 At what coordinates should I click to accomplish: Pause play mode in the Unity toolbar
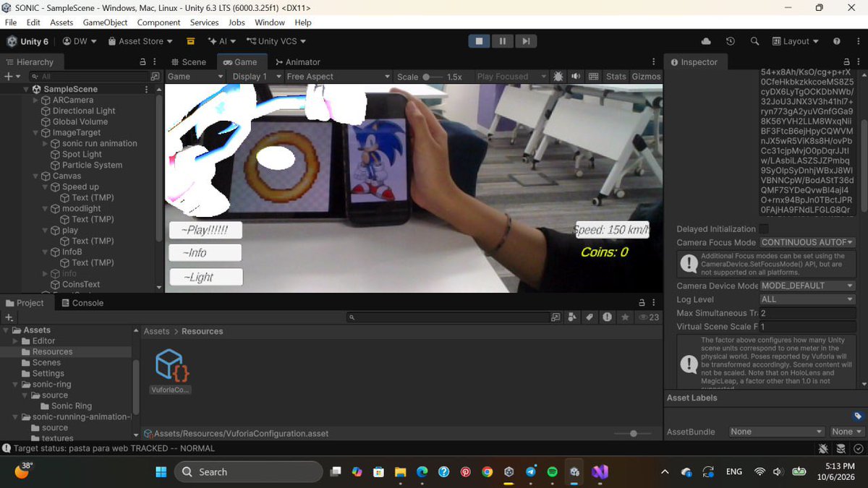502,41
